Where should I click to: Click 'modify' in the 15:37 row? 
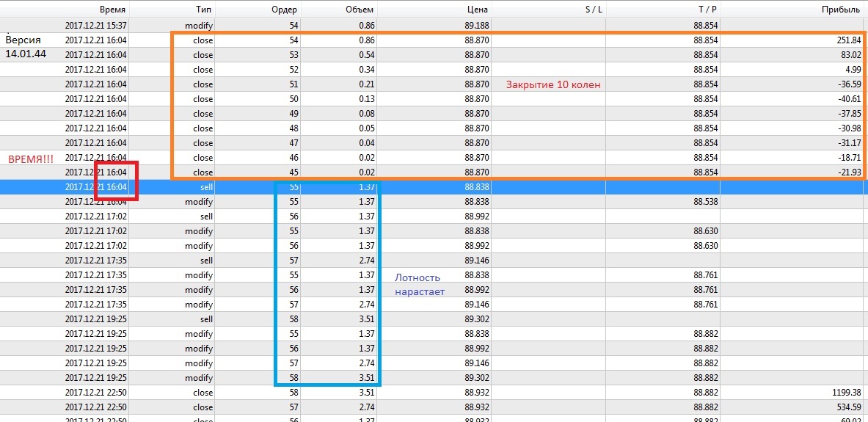coord(200,26)
